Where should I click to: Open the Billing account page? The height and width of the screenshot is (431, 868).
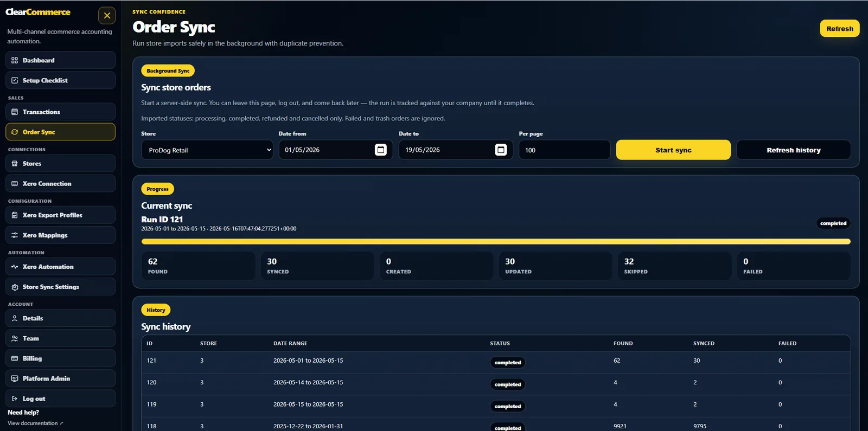pyautogui.click(x=60, y=358)
